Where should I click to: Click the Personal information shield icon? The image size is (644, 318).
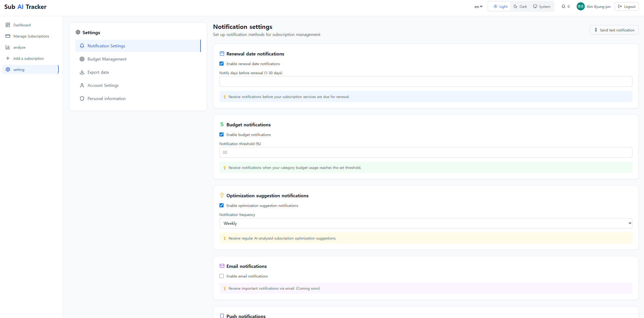point(82,98)
